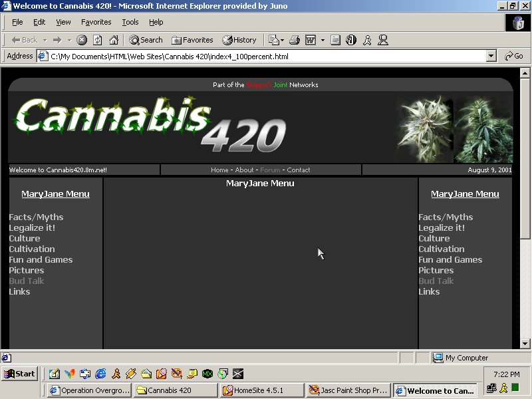This screenshot has width=532, height=399.
Task: Open the File menu
Action: [17, 22]
